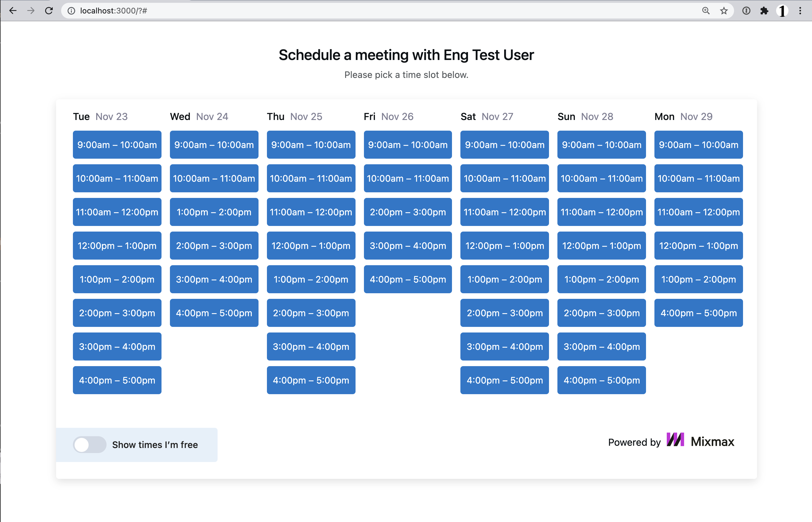Toggle the Show times I'm free switch
Screen dimensions: 812x522
(90, 444)
